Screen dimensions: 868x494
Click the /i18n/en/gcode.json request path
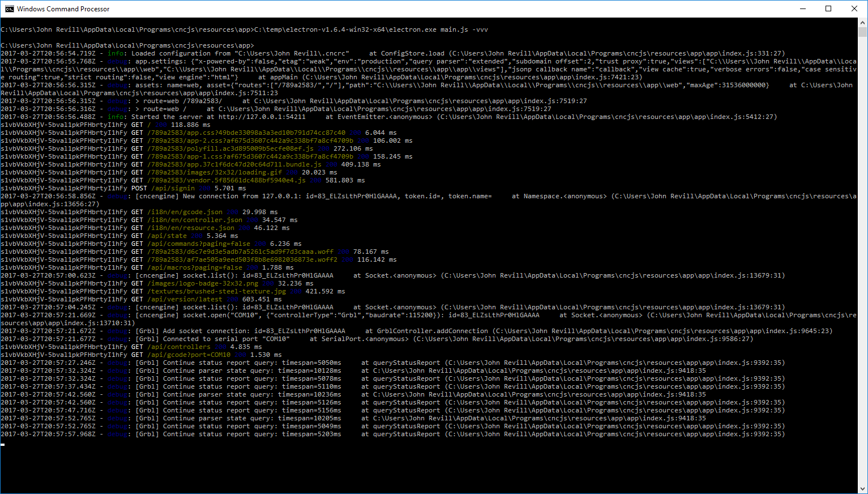click(185, 212)
